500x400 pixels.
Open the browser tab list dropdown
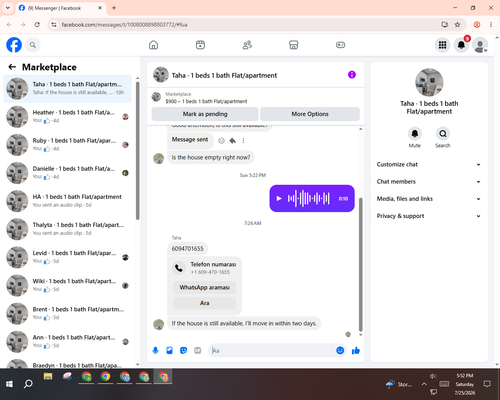coord(8,8)
